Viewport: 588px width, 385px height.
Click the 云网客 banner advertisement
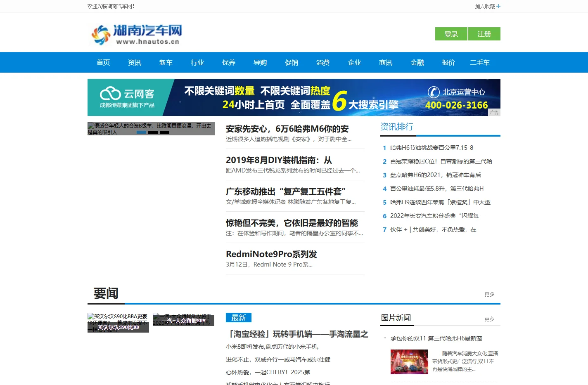294,97
